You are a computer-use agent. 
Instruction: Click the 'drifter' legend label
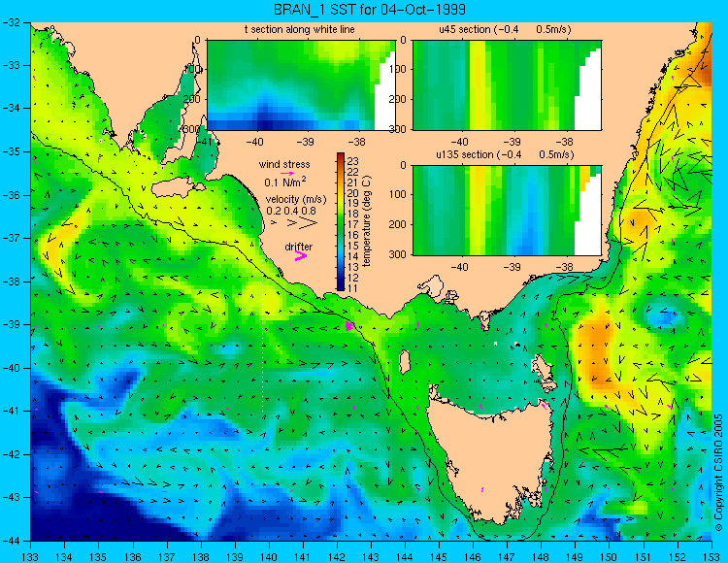[x=299, y=247]
